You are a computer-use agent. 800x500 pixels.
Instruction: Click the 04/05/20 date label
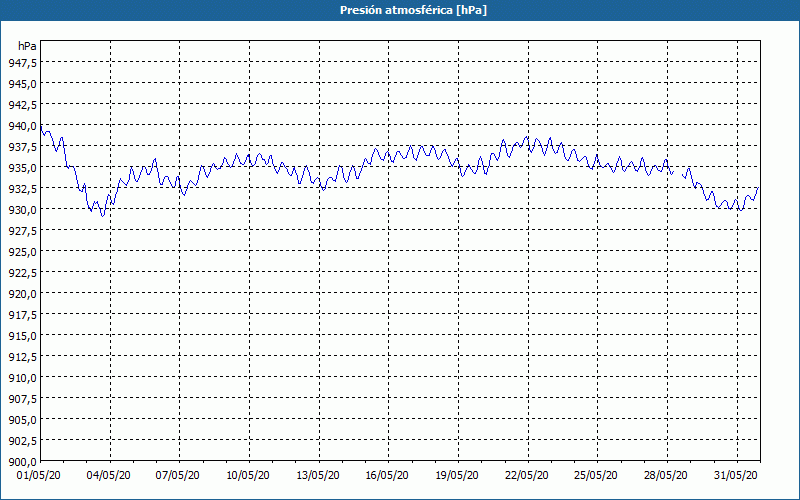point(108,476)
